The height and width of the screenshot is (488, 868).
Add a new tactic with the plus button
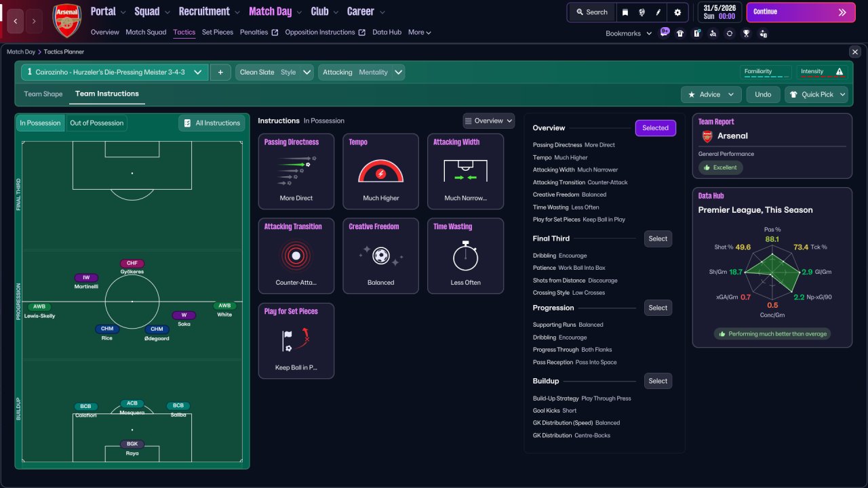[220, 73]
